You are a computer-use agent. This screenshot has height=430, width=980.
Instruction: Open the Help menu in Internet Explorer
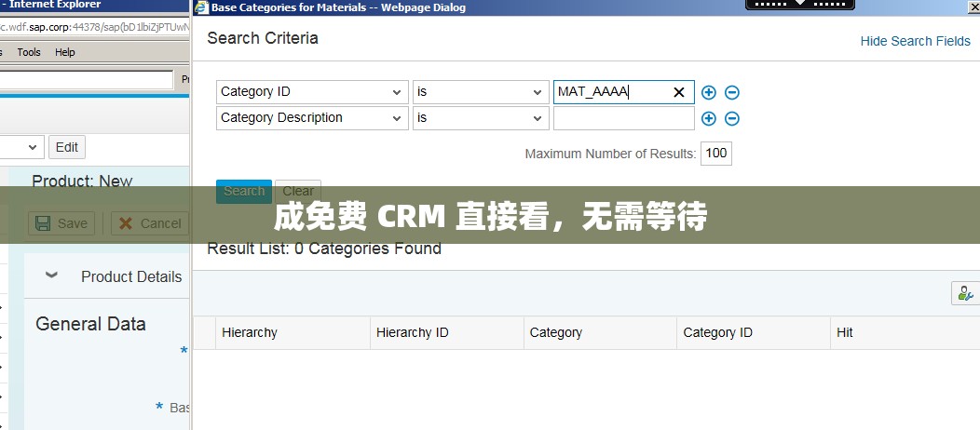65,52
